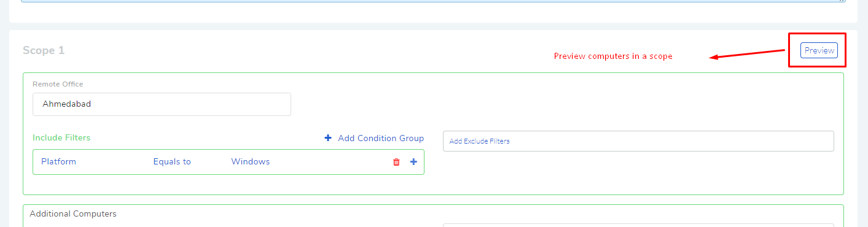Click the Add Condition Group link
The height and width of the screenshot is (227, 868).
click(x=381, y=138)
